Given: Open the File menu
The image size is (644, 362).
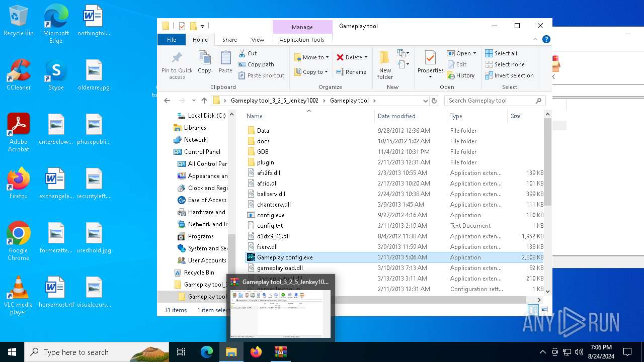Looking at the screenshot, I should click(172, 40).
